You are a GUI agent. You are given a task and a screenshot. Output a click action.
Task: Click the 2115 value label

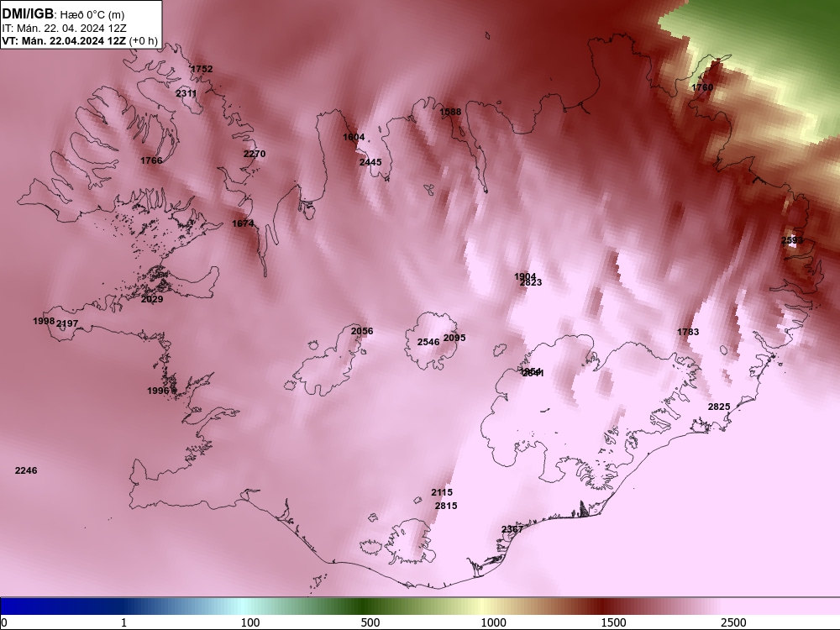442,492
